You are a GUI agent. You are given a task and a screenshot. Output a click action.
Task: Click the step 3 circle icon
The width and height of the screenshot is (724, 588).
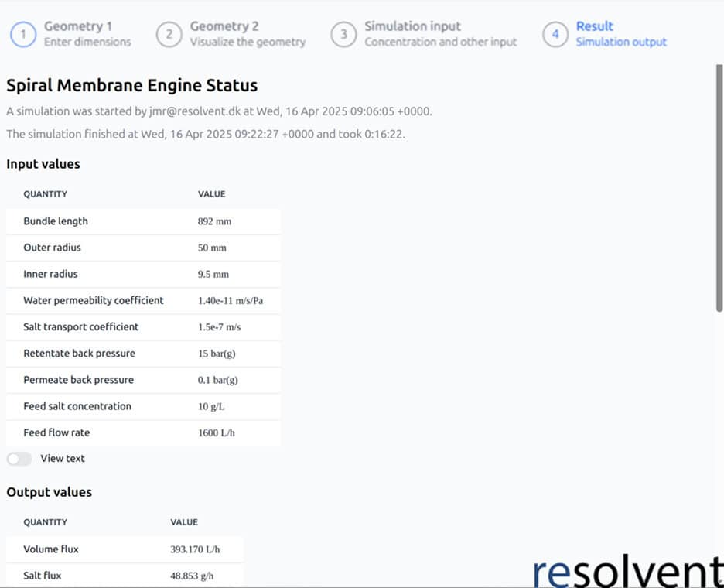point(343,35)
